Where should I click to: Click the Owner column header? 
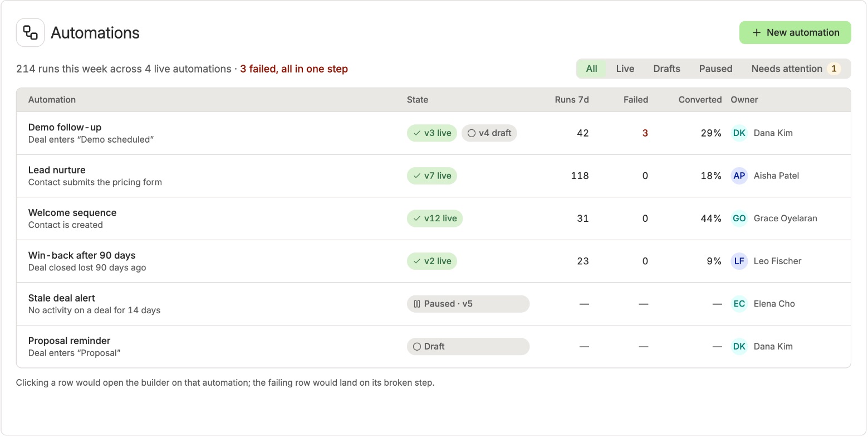point(744,100)
